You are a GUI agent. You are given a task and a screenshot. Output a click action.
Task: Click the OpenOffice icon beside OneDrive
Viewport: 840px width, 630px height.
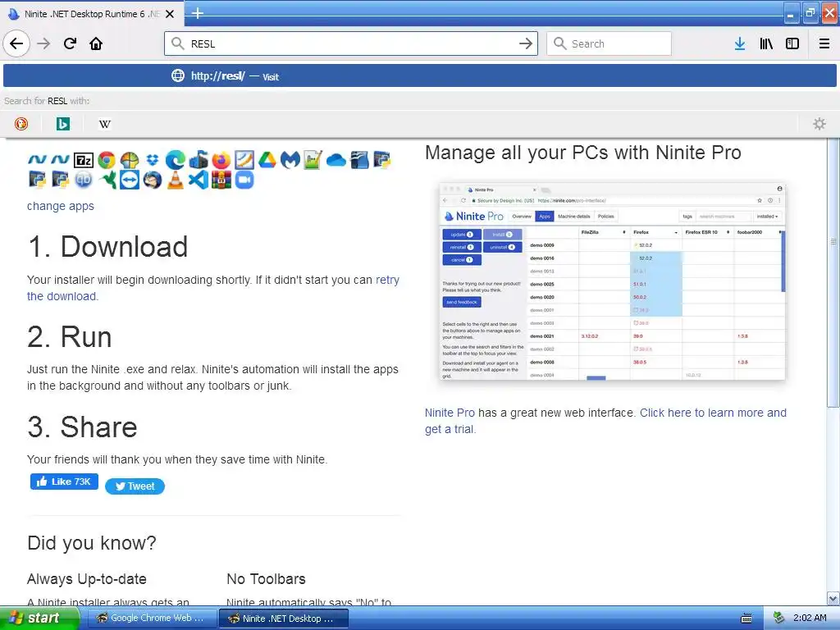point(359,160)
